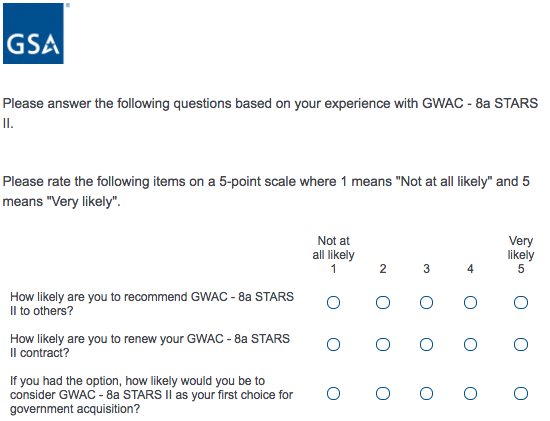Image resolution: width=550 pixels, height=421 pixels.
Task: Select rating 3 for renew your contract
Action: 426,345
